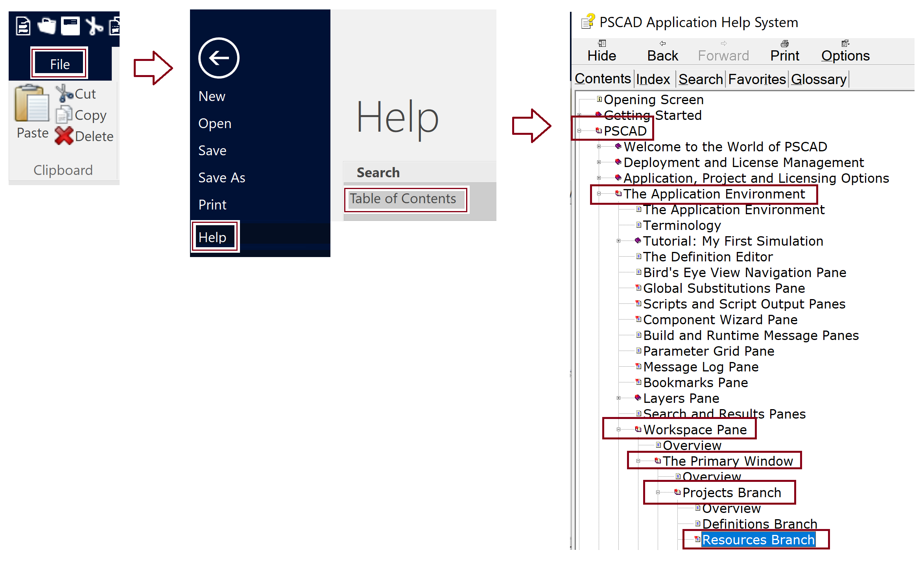The height and width of the screenshot is (564, 924).
Task: Expand the PSCAD tree node
Action: click(x=579, y=132)
